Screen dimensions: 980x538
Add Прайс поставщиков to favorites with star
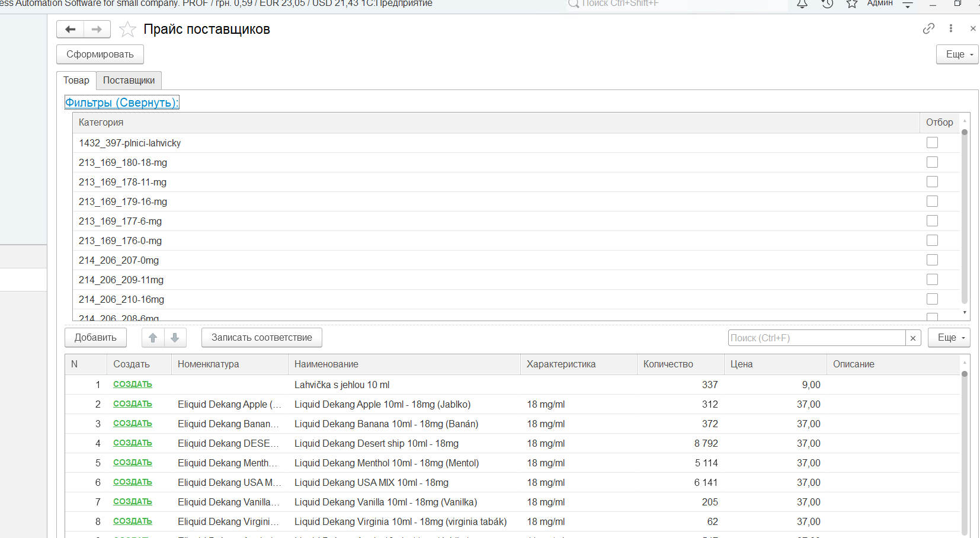pyautogui.click(x=127, y=29)
